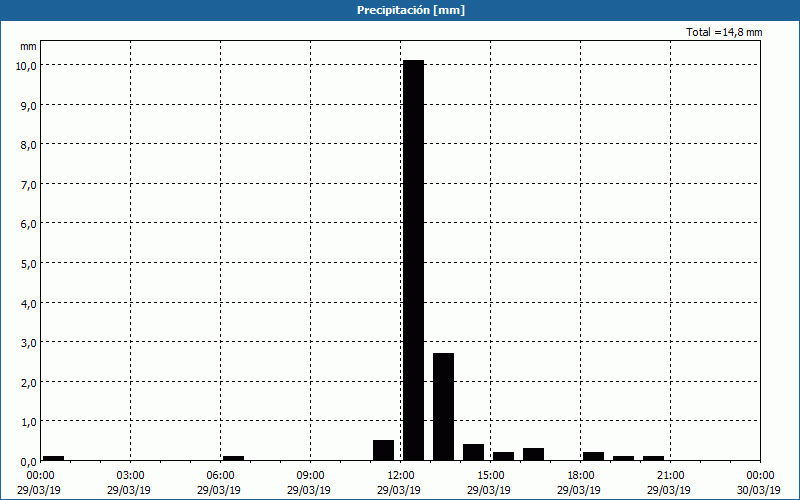Click the '15:00' x-axis time label
800x500 pixels.
tap(490, 476)
